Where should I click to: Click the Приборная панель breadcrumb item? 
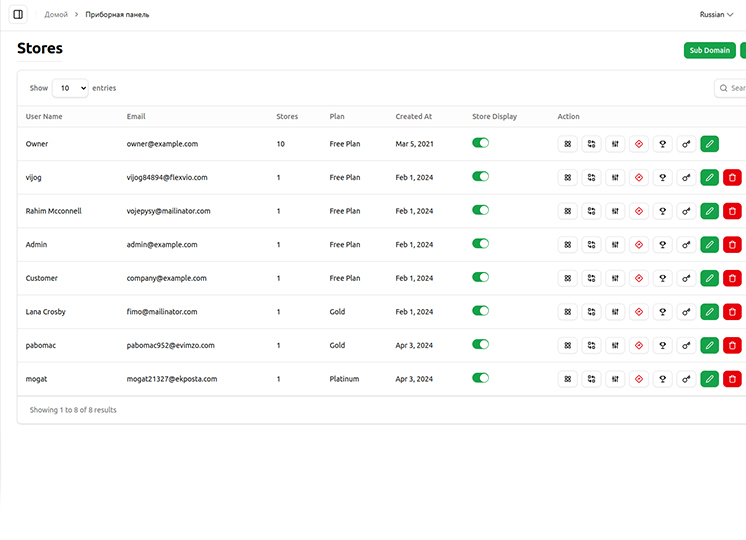pyautogui.click(x=117, y=15)
